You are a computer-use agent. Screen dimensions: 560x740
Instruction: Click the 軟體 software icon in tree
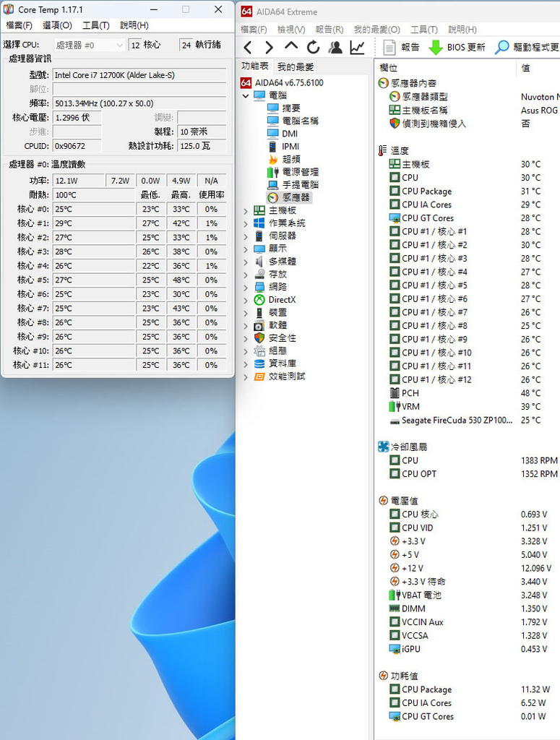(x=259, y=325)
